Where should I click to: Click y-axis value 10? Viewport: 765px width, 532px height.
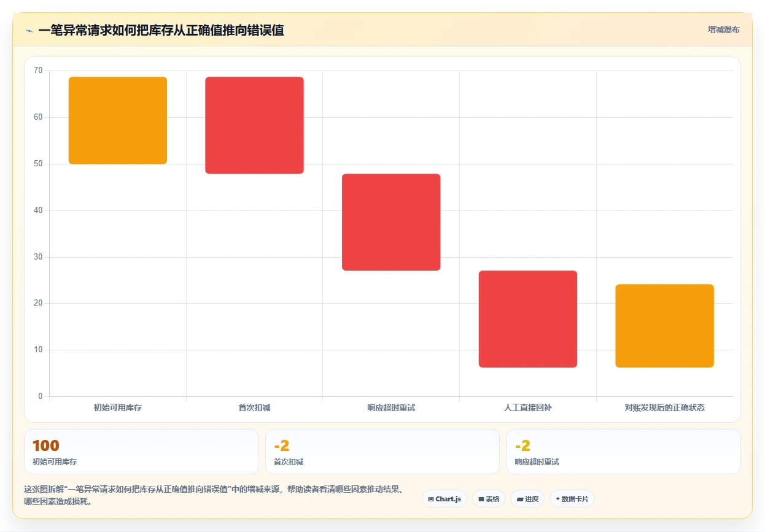[x=38, y=350]
